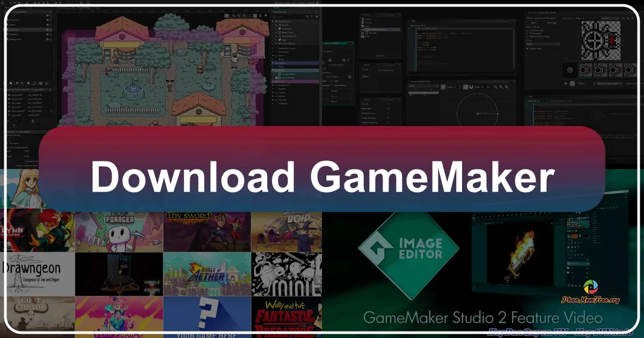Screen dimensions: 644x338
Task: Click the Zoom to Fit icon
Action: [507, 87]
